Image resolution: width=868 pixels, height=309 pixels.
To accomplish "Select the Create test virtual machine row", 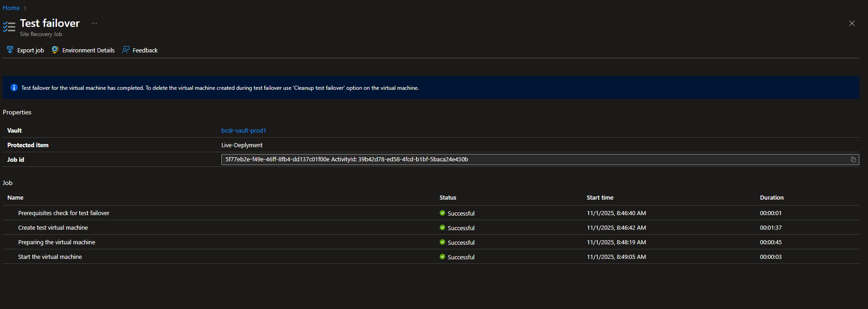I will [x=53, y=227].
